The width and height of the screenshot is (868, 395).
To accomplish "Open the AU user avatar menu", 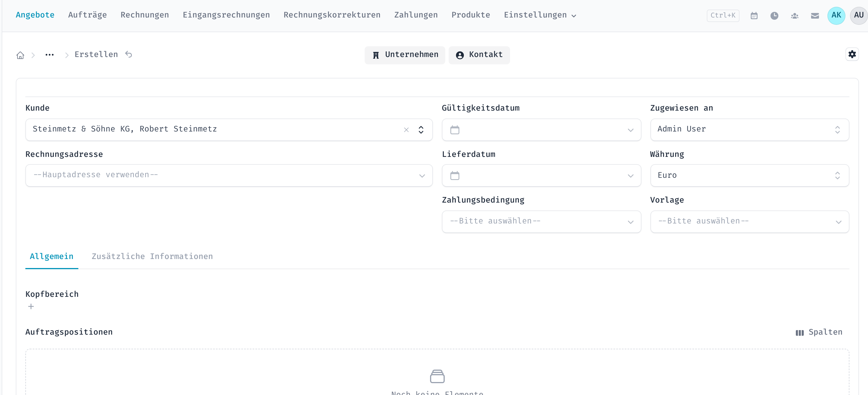I will pyautogui.click(x=859, y=16).
